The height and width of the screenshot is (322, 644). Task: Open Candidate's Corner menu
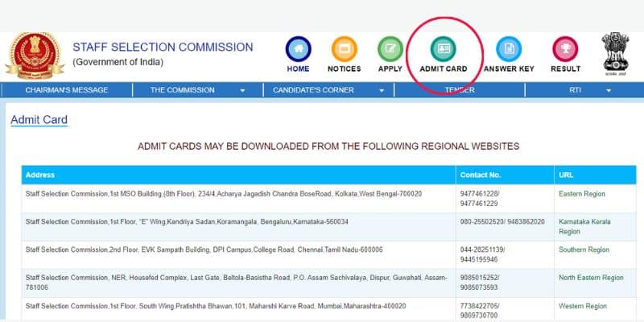313,90
